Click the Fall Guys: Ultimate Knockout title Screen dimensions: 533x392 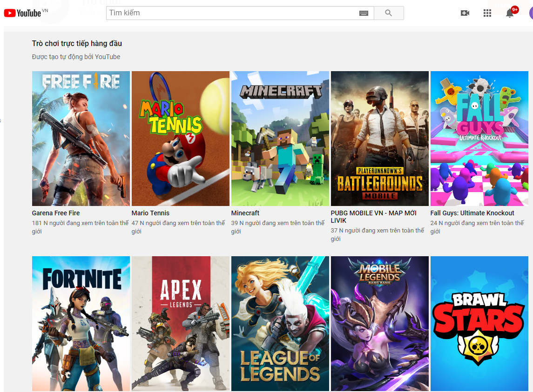[472, 213]
